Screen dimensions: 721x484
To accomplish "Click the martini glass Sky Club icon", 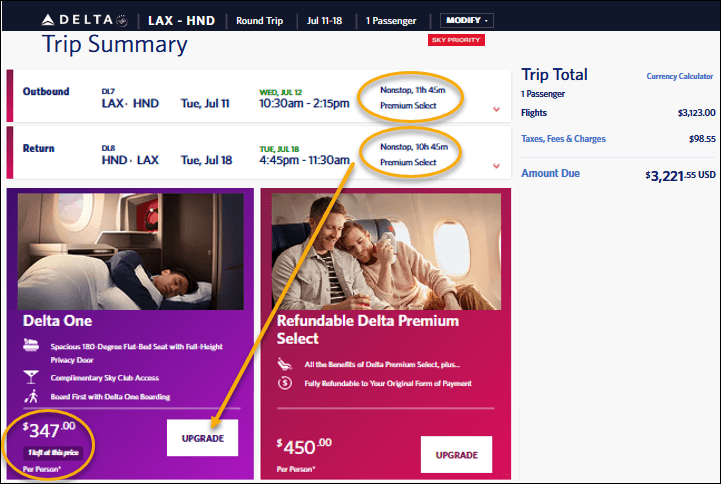I will click(x=31, y=377).
